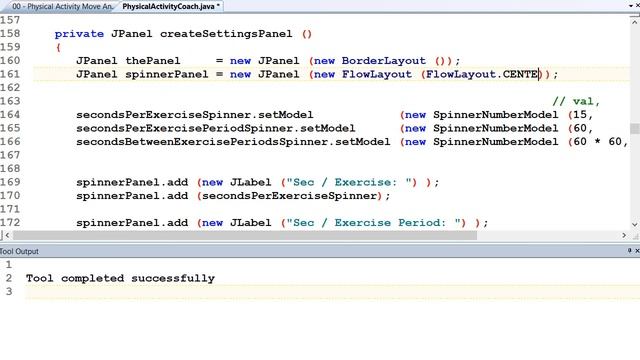Click FlowLayout.CENTE text on line 161

[482, 74]
